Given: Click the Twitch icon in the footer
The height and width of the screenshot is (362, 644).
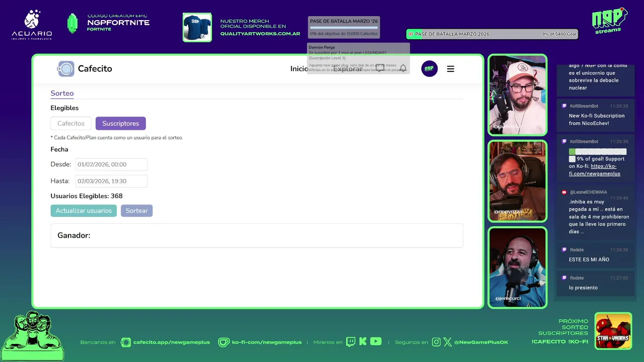Looking at the screenshot, I should (351, 342).
